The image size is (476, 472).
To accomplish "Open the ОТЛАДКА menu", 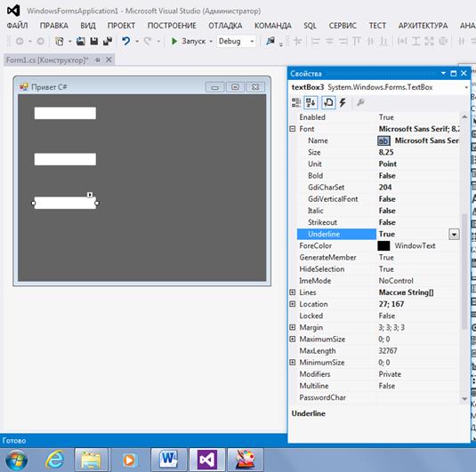I will tap(225, 26).
